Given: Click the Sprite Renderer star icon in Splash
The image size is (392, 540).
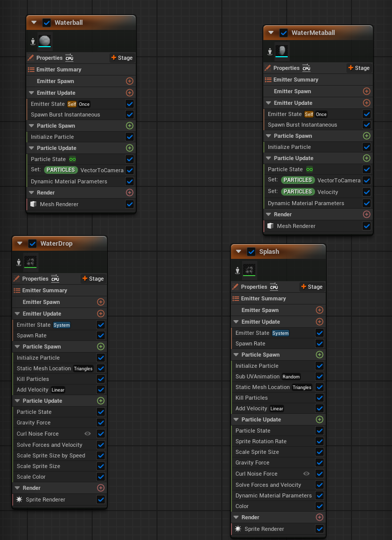Looking at the screenshot, I should pos(238,529).
